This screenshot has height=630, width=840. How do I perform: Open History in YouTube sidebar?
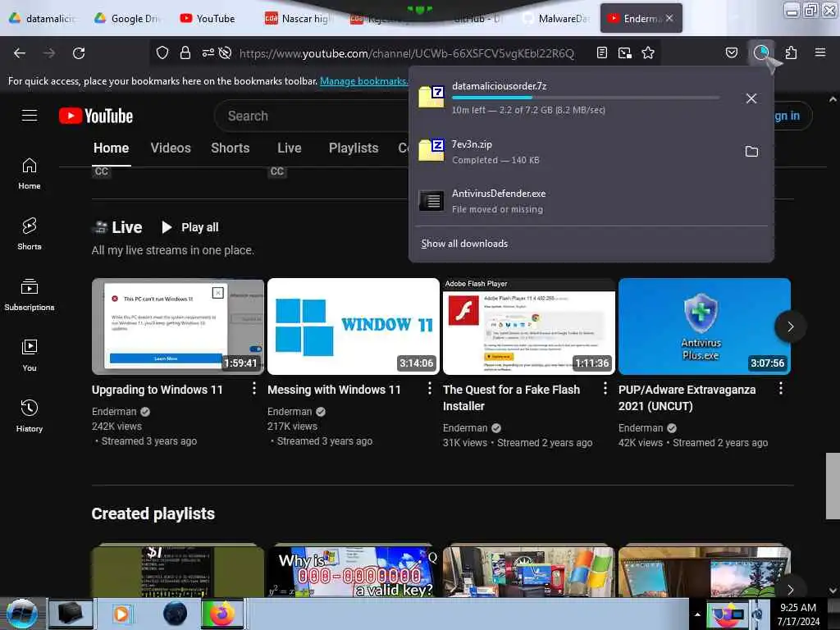pos(30,416)
